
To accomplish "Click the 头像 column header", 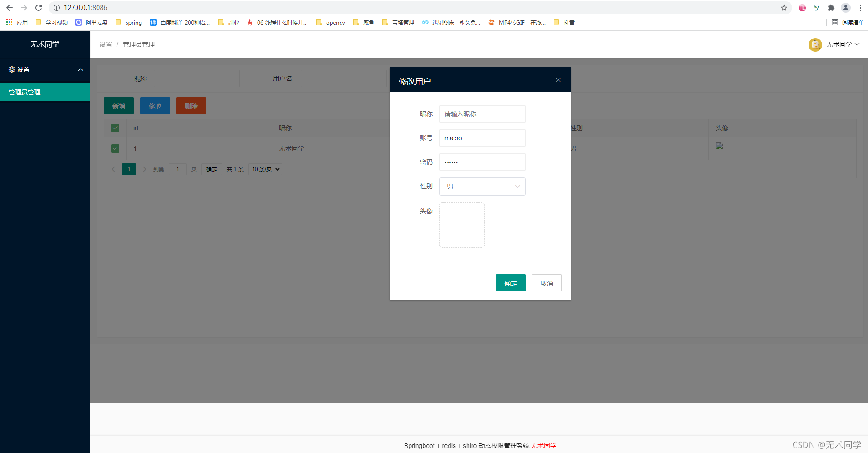I will 722,128.
